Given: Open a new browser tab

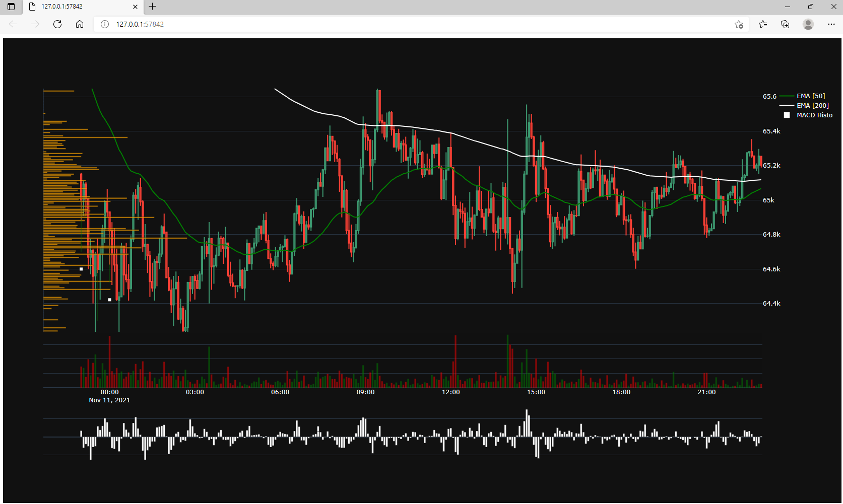Looking at the screenshot, I should (153, 7).
